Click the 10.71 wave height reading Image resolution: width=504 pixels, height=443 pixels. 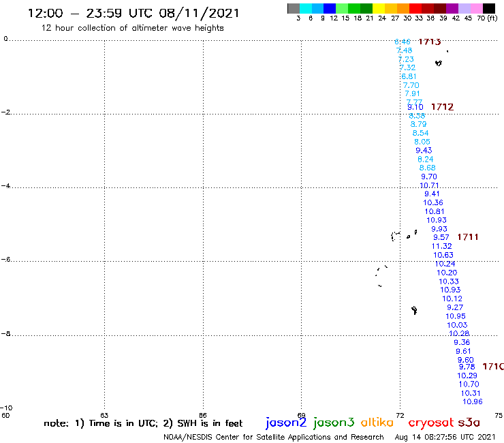pos(429,185)
